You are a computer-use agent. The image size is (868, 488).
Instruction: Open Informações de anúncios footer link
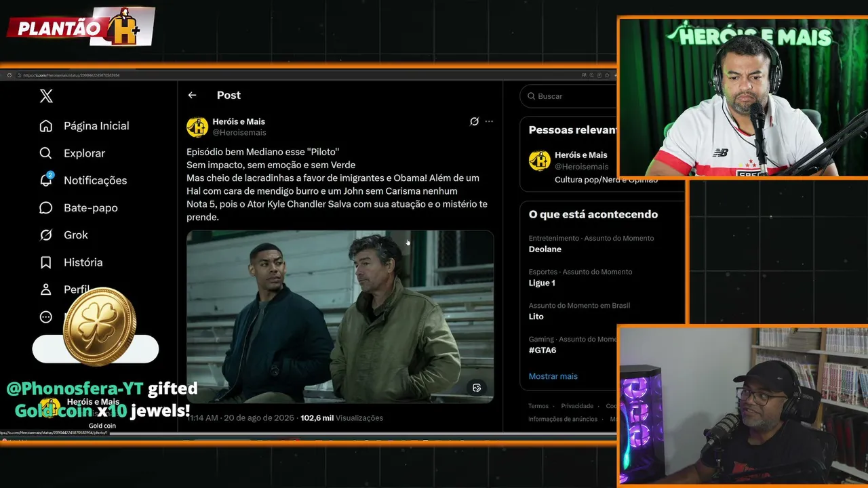tap(563, 419)
